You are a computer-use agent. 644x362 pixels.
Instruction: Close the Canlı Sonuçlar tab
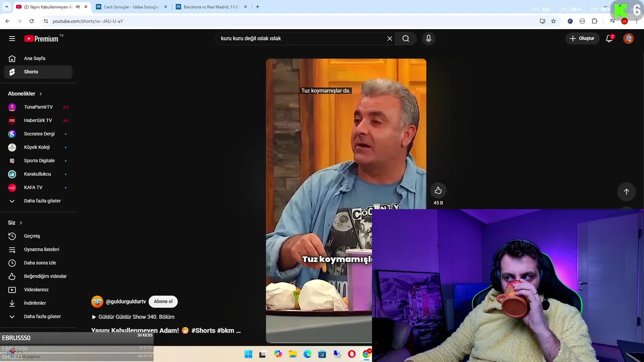pyautogui.click(x=166, y=7)
